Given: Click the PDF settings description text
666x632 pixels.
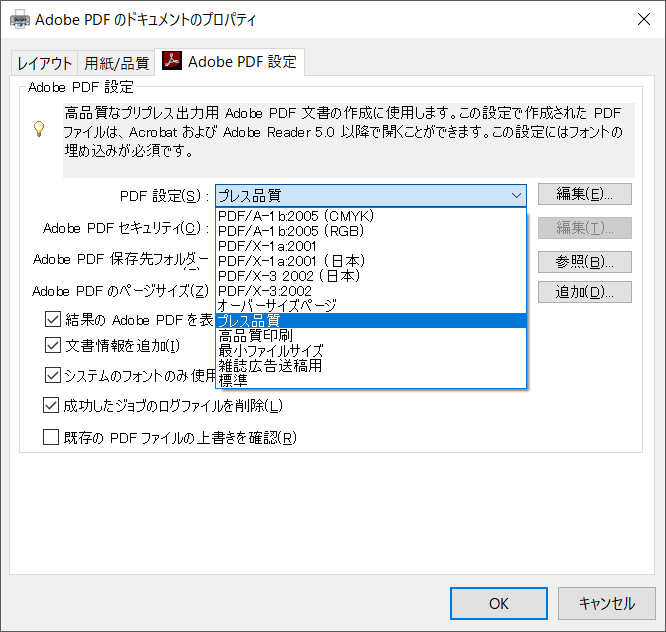Looking at the screenshot, I should 343,132.
